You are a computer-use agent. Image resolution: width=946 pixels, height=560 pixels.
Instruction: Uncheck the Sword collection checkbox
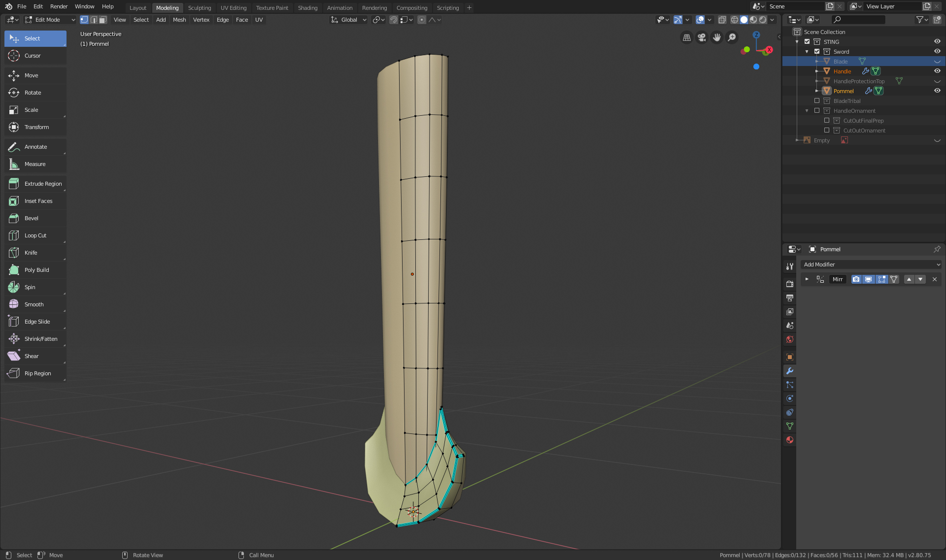(x=817, y=52)
